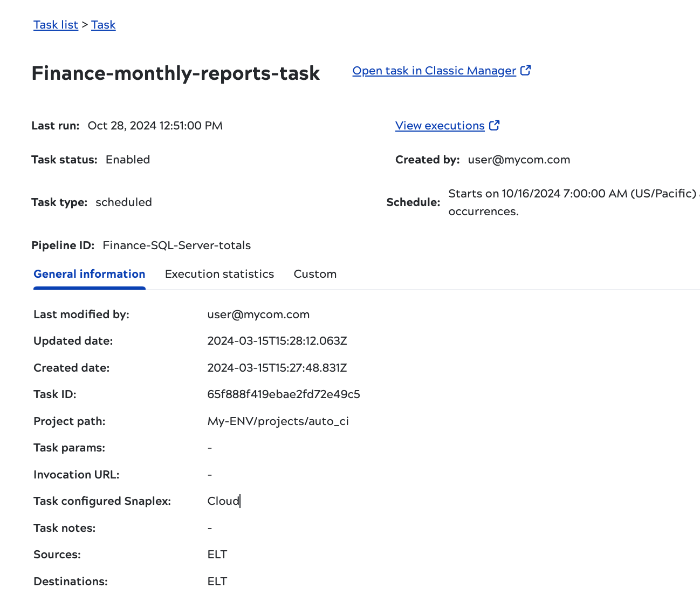Click the external-link icon beside Open task in Classic Manager

tap(526, 70)
